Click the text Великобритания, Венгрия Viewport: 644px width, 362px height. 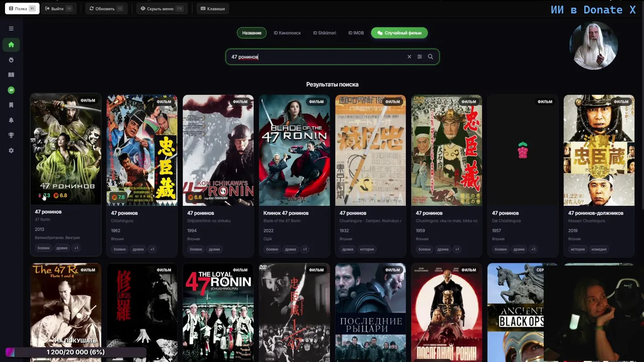pos(57,237)
